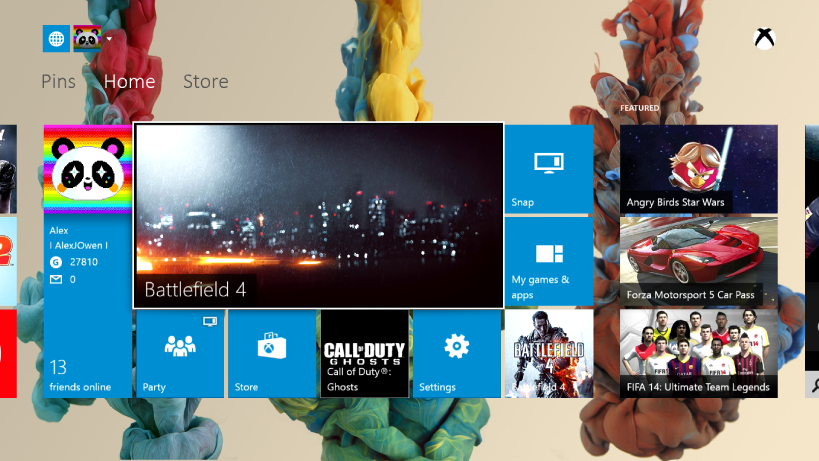Open the large panda gamer picture tile
Image resolution: width=819 pixels, height=461 pixels.
pyautogui.click(x=88, y=169)
